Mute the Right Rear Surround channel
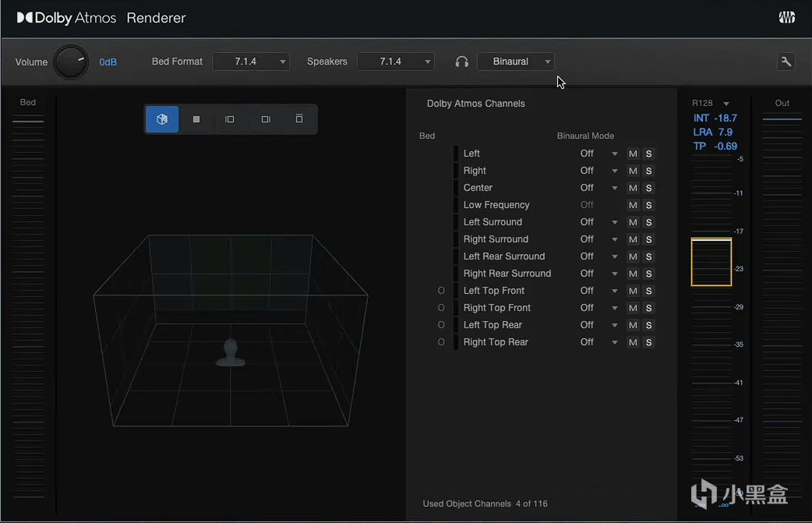The width and height of the screenshot is (812, 523). tap(633, 274)
